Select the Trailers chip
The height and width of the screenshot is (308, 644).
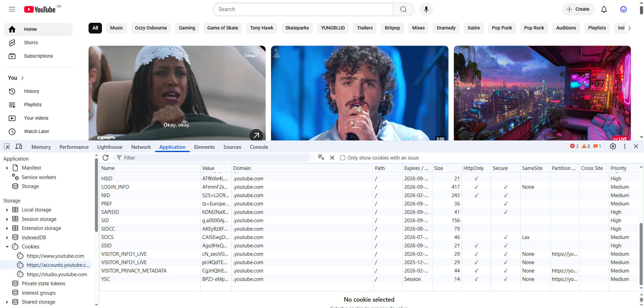point(365,28)
